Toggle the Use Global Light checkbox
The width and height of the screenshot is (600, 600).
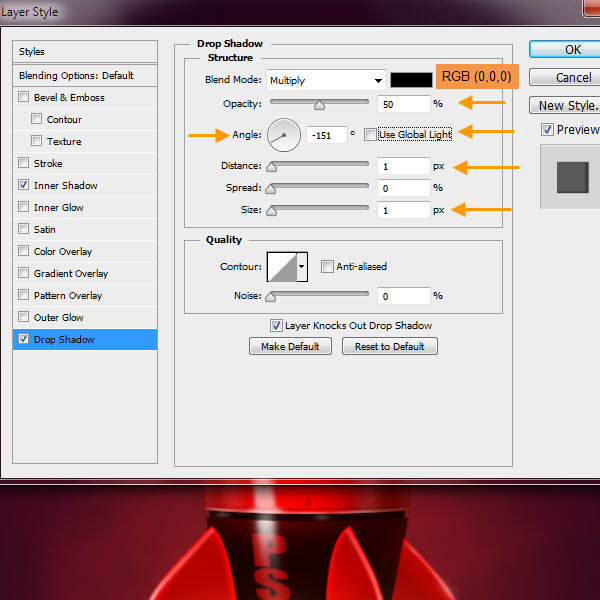[x=371, y=135]
